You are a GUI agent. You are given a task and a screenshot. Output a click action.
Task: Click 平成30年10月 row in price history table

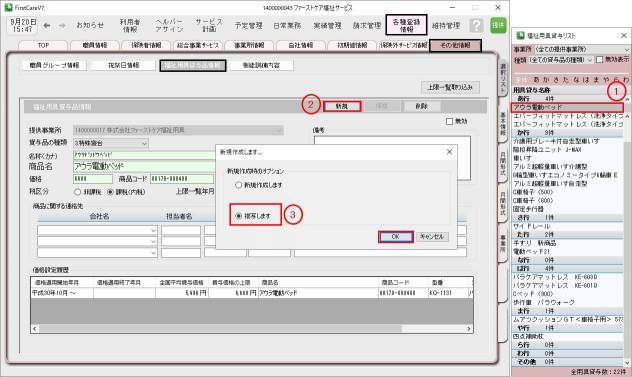pyautogui.click(x=251, y=293)
